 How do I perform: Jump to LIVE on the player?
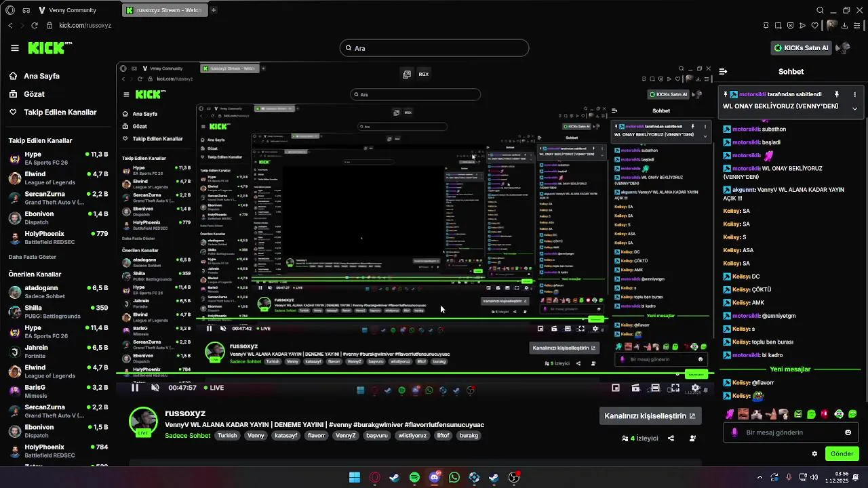click(x=213, y=388)
